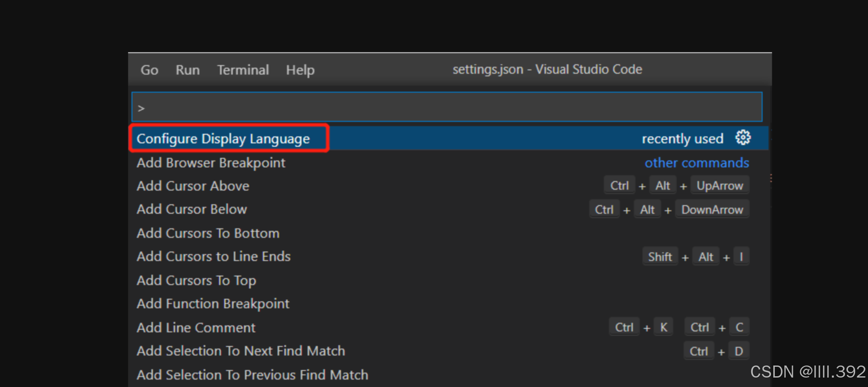Select Add Cursor Above command

click(449, 186)
